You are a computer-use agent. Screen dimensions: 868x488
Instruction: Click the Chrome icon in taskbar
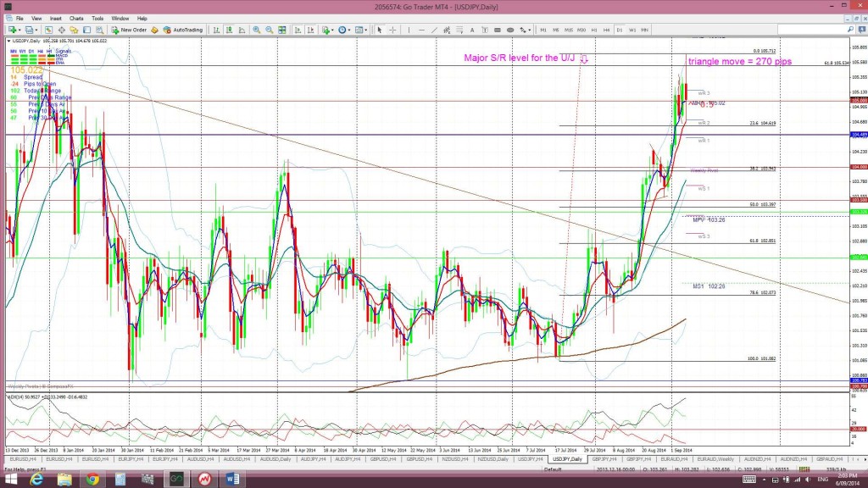pos(92,479)
